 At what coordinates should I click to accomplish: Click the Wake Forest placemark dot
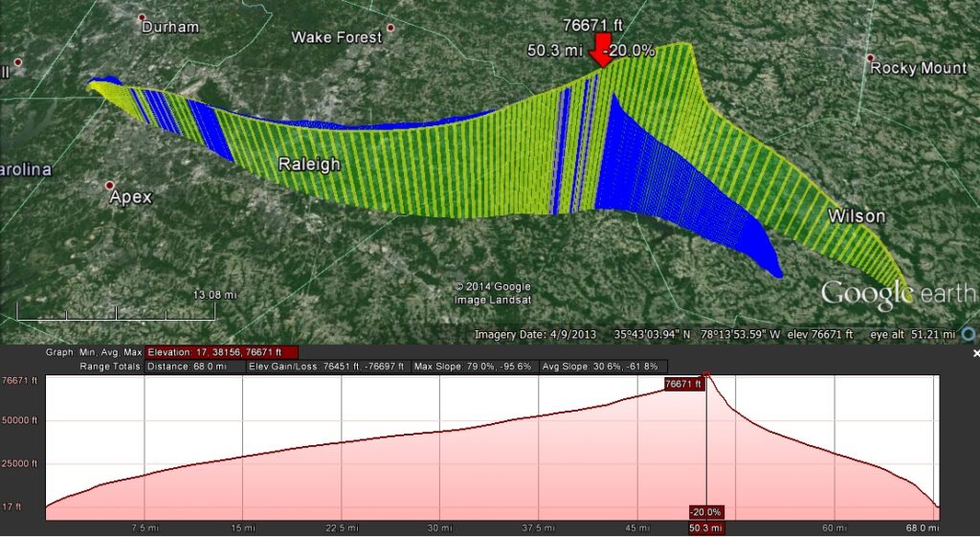[x=389, y=28]
